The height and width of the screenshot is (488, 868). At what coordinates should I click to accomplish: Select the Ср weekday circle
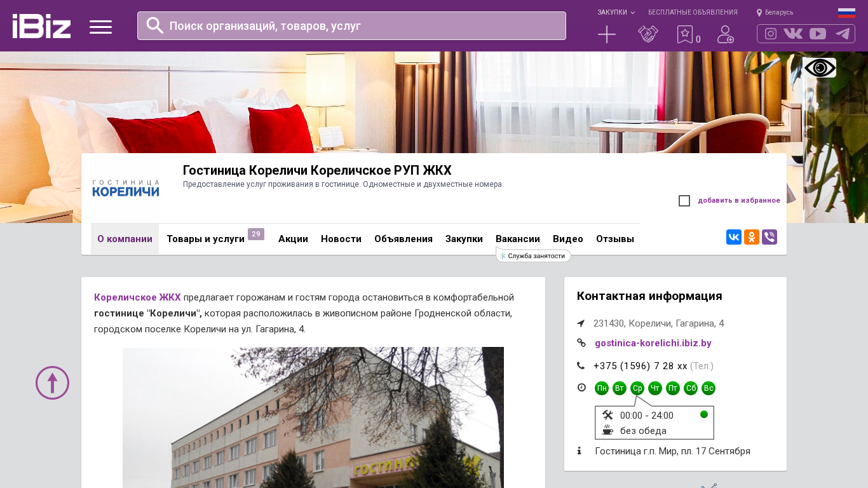(x=637, y=388)
